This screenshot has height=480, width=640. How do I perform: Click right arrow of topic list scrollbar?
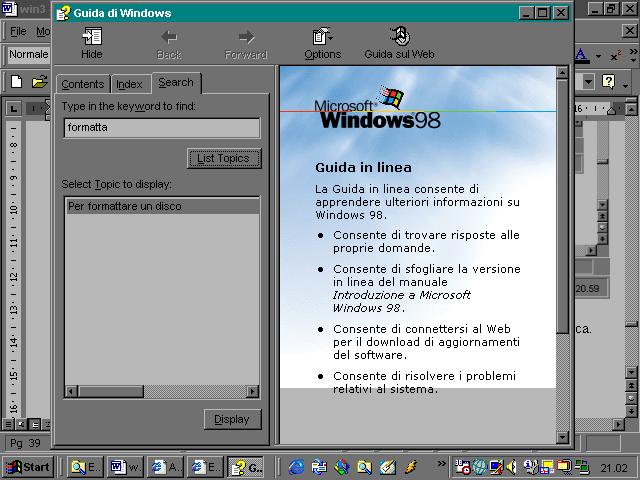pyautogui.click(x=253, y=391)
